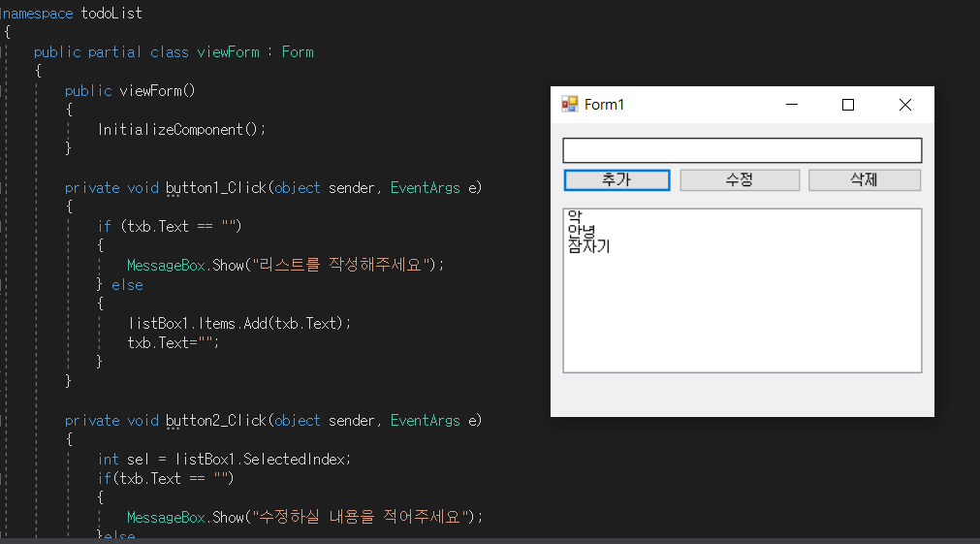Focus the text input field in Form1
Screen dimensions: 980x544
tap(742, 150)
